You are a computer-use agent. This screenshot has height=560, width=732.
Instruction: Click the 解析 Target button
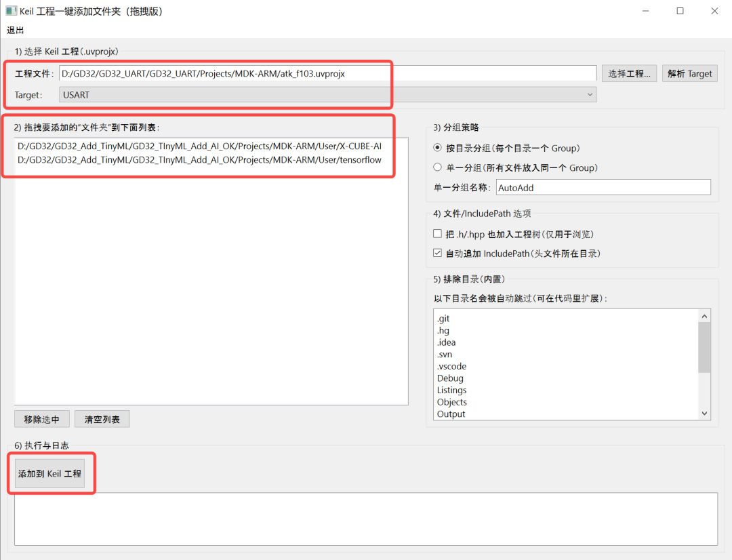(x=689, y=73)
